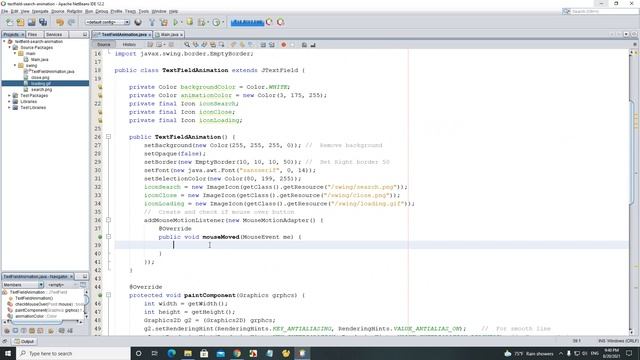Expand the Test Libraries node
Image resolution: width=640 pixels, height=360 pixels.
click(x=9, y=107)
